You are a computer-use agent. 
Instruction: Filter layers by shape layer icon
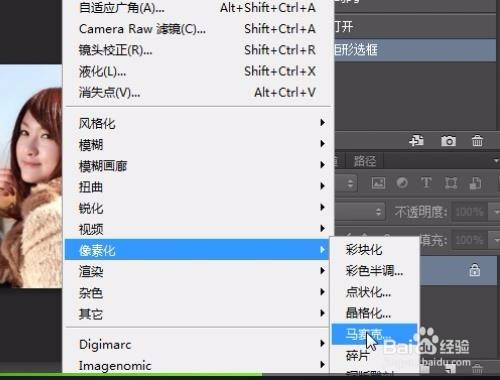click(451, 183)
